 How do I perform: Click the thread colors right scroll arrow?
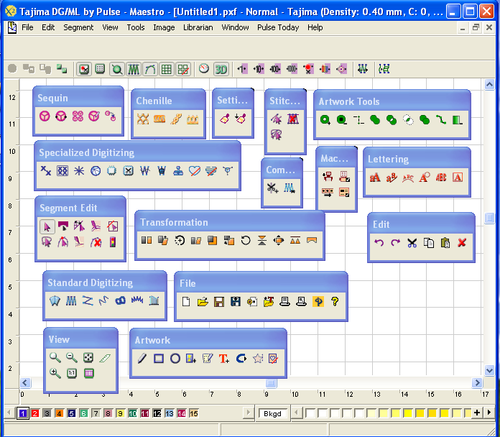point(248,413)
